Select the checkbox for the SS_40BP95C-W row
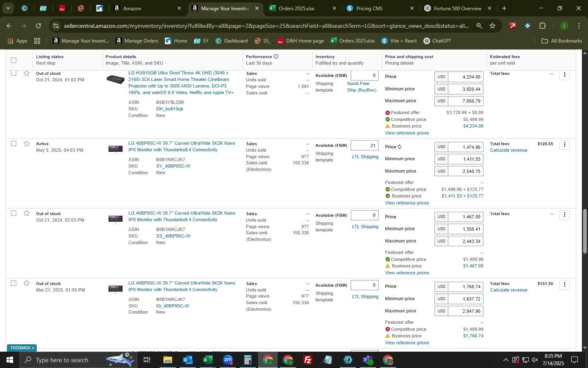The width and height of the screenshot is (588, 368). [13, 213]
